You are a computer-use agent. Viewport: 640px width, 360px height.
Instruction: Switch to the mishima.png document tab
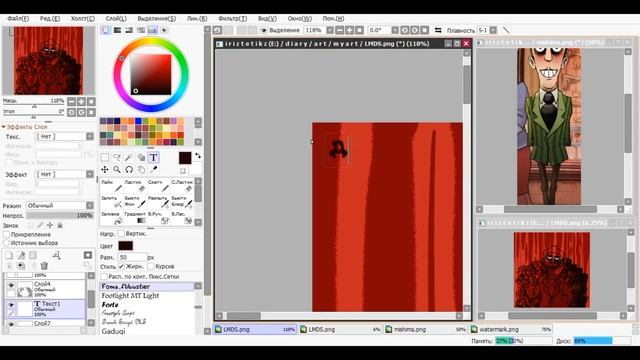click(425, 329)
